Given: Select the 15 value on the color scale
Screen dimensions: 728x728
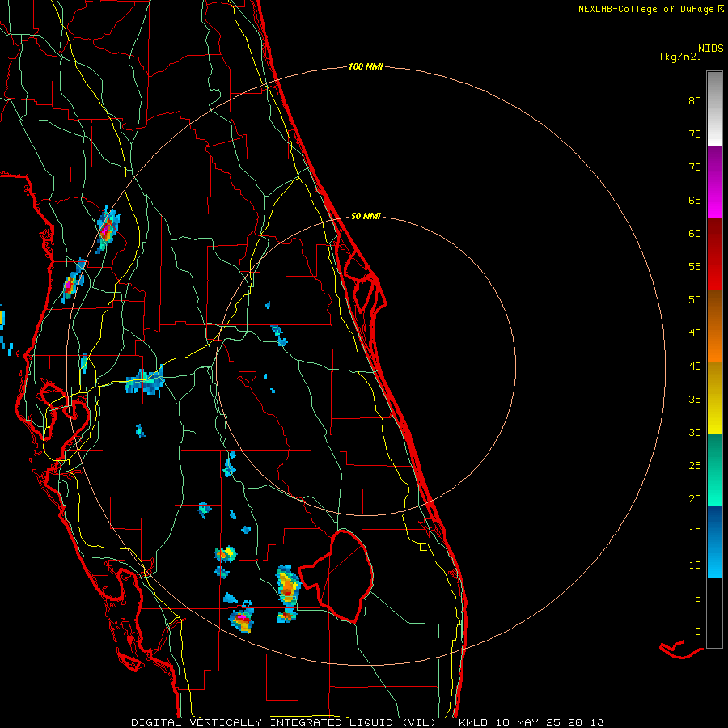Looking at the screenshot, I should (x=695, y=531).
